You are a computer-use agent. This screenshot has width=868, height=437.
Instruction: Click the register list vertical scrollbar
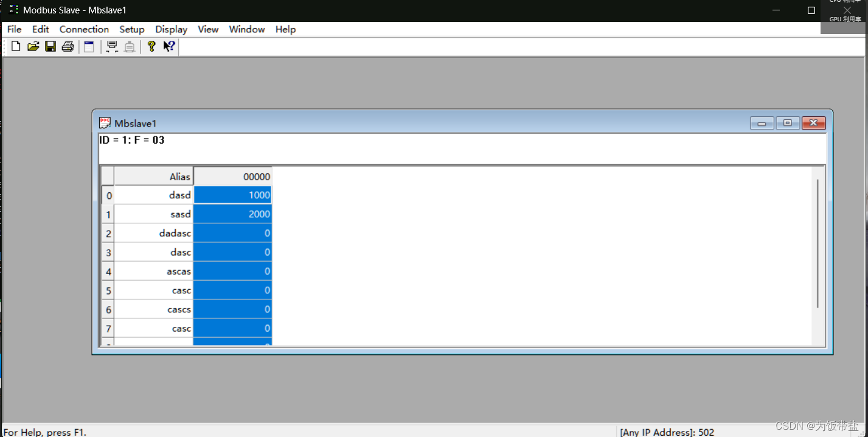pyautogui.click(x=818, y=256)
